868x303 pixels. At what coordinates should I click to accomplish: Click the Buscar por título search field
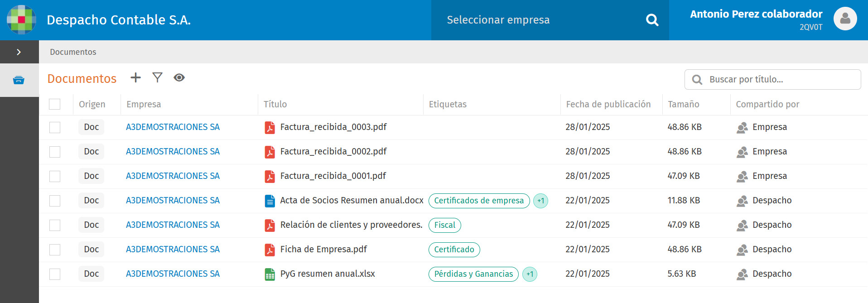[772, 79]
